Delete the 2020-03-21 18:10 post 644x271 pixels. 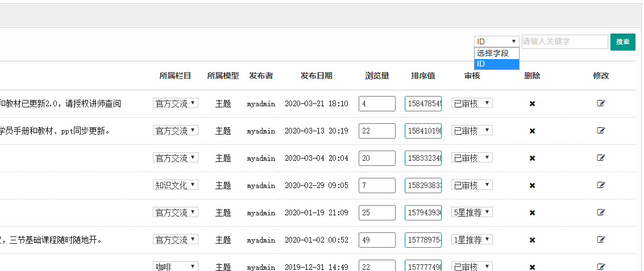point(532,103)
